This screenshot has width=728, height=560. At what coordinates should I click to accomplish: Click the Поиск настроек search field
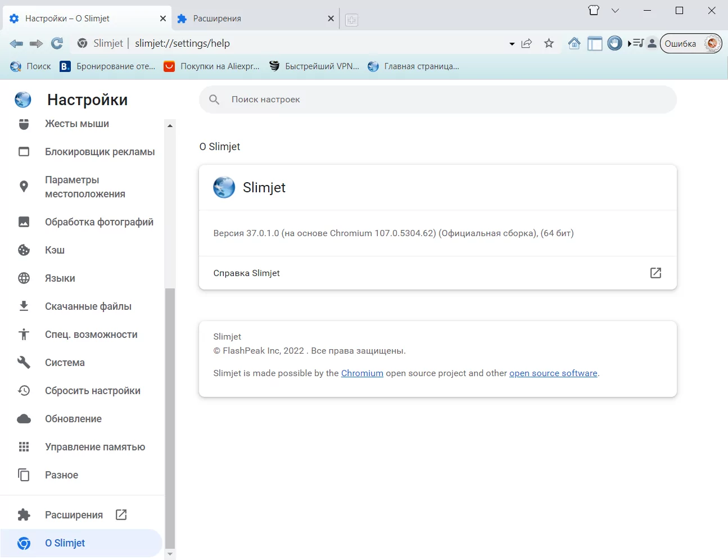[437, 100]
